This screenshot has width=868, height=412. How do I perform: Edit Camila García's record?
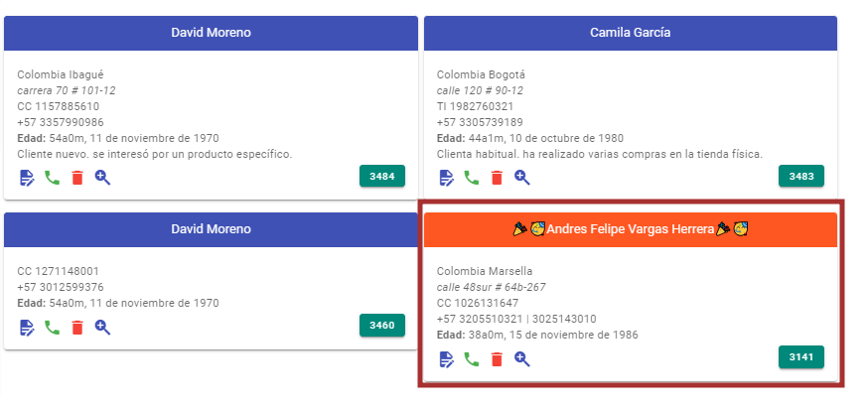coord(447,178)
